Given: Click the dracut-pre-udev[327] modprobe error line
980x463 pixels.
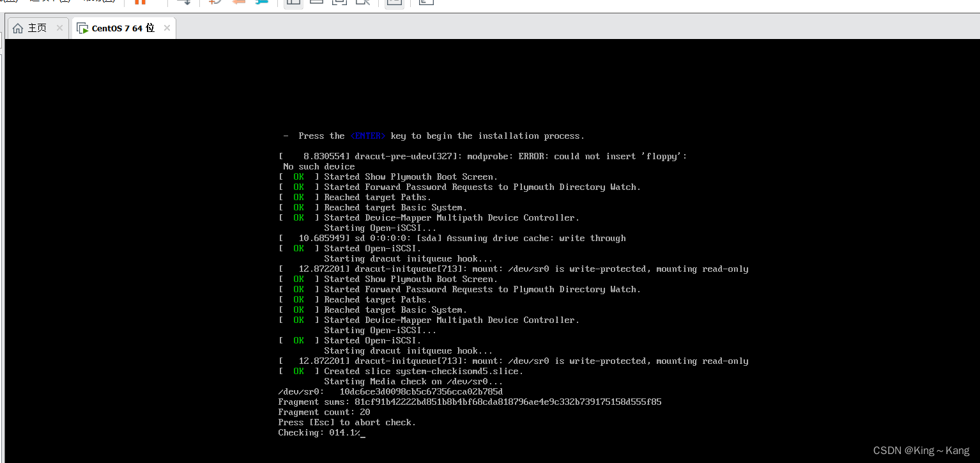Looking at the screenshot, I should pos(483,156).
